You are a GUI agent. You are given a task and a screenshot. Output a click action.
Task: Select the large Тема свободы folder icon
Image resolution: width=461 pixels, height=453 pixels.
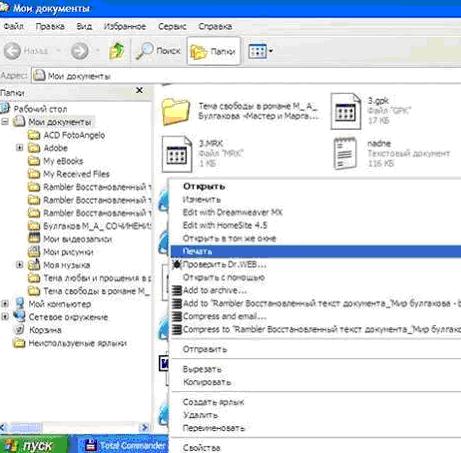click(x=176, y=111)
